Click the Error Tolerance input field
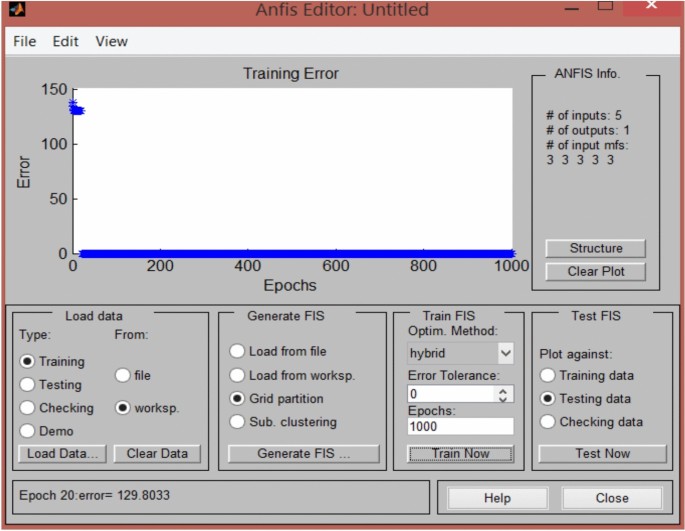 tap(451, 394)
